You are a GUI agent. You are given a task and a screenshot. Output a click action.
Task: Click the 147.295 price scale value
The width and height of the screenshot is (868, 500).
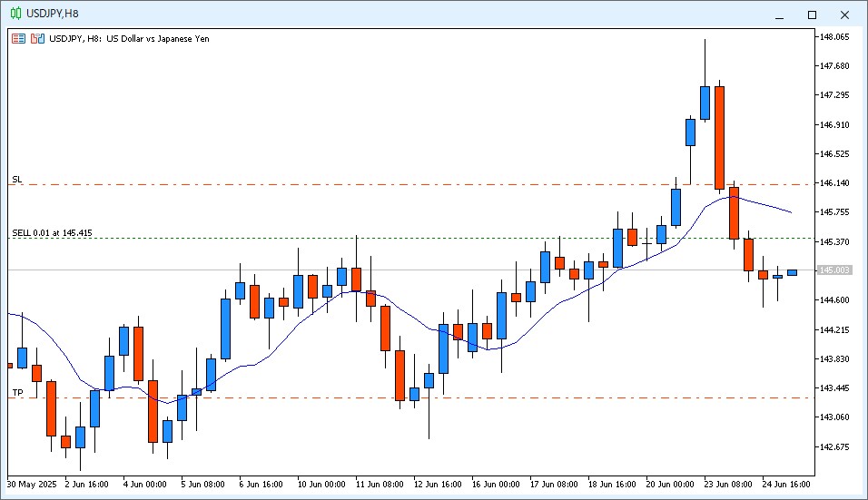(x=834, y=95)
